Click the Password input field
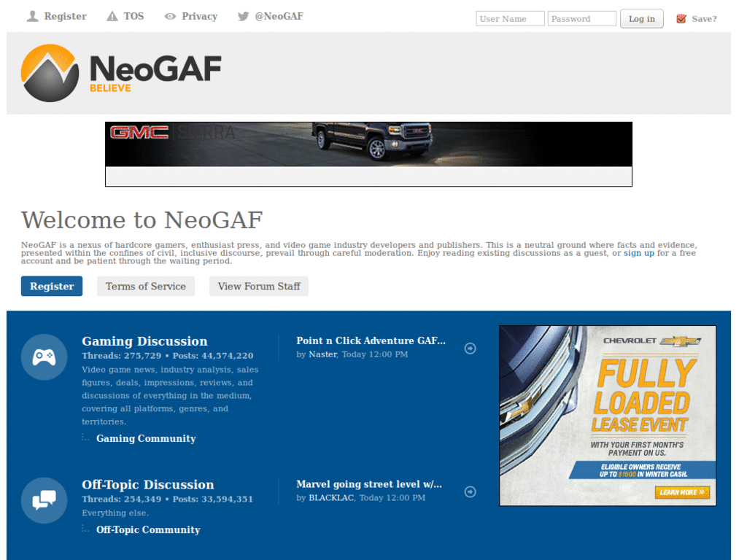This screenshot has height=560, width=747. 581,19
